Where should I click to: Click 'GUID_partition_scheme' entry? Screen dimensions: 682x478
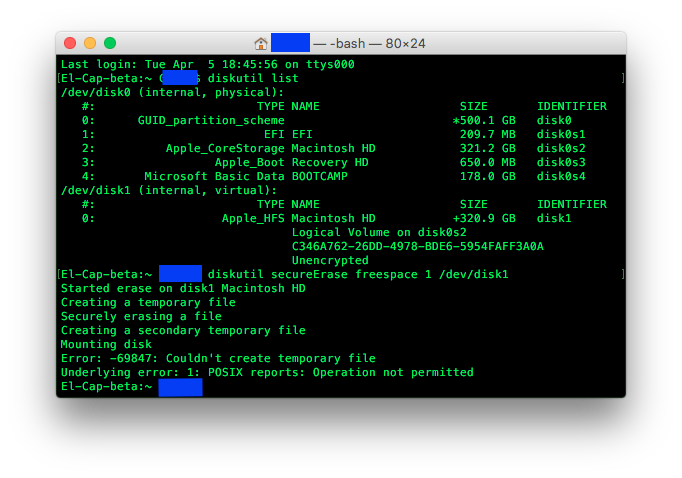point(211,120)
